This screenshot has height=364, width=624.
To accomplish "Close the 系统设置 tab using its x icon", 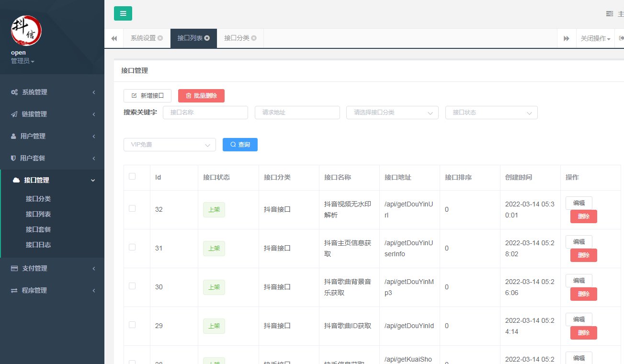I will 160,38.
